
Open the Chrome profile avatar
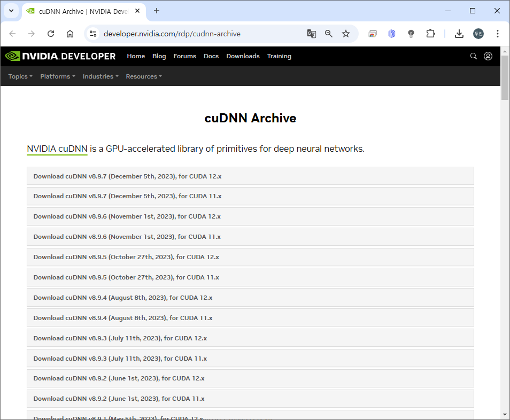[x=478, y=34]
